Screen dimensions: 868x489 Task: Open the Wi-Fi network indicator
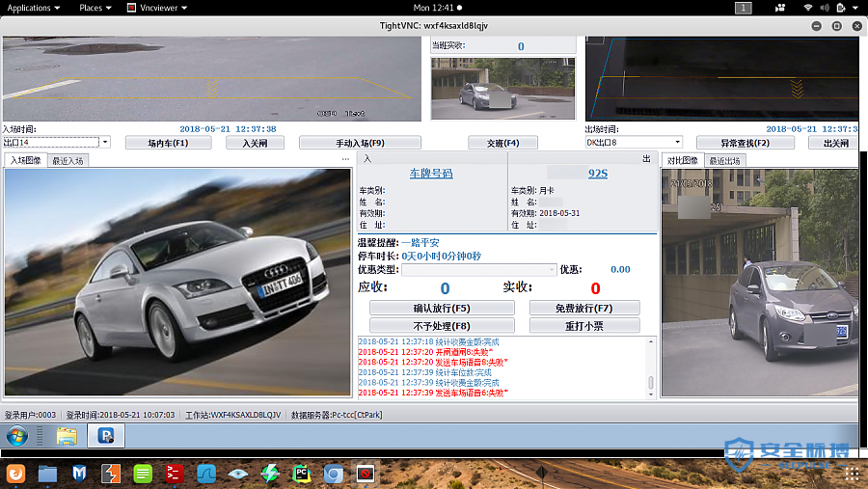(x=808, y=8)
